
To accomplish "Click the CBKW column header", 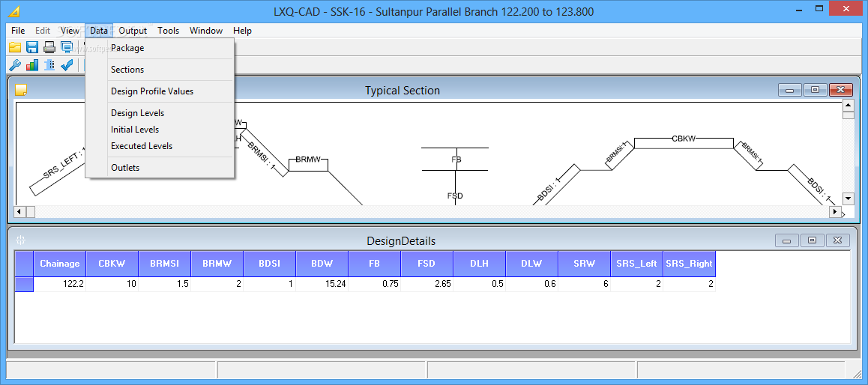I will tap(112, 264).
